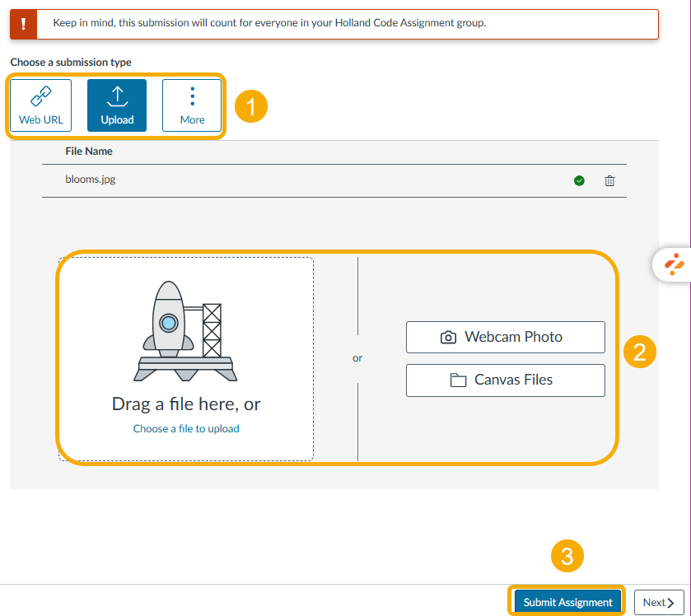Click the File Name column header
This screenshot has width=691, height=616.
tap(89, 152)
